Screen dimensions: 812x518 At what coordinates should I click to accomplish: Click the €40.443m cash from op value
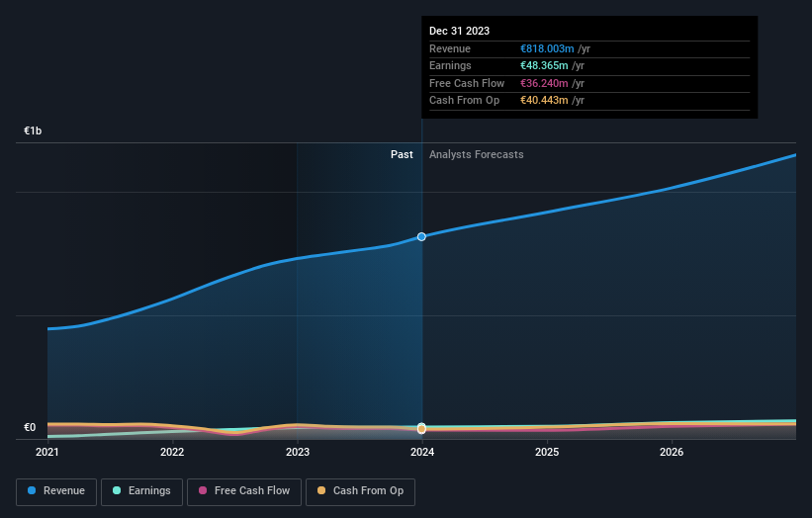pos(544,101)
